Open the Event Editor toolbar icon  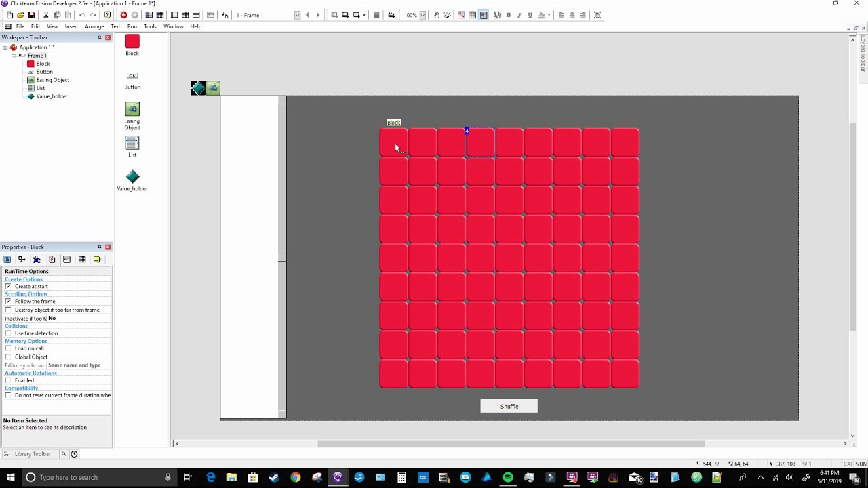coord(185,15)
